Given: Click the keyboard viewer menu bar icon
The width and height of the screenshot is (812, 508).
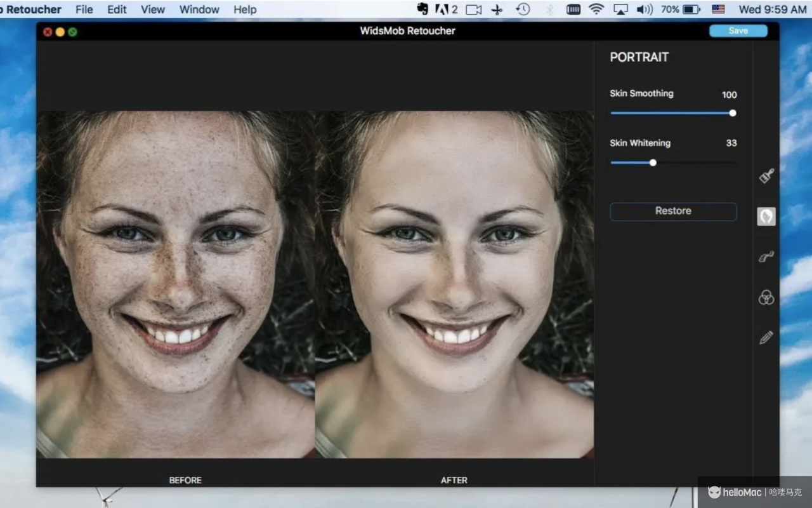Looking at the screenshot, I should click(x=573, y=10).
